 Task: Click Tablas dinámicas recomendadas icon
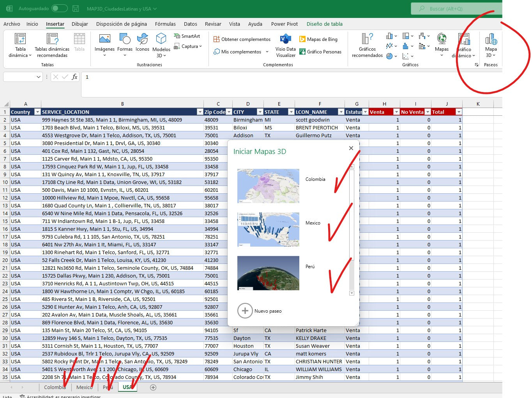click(x=52, y=39)
